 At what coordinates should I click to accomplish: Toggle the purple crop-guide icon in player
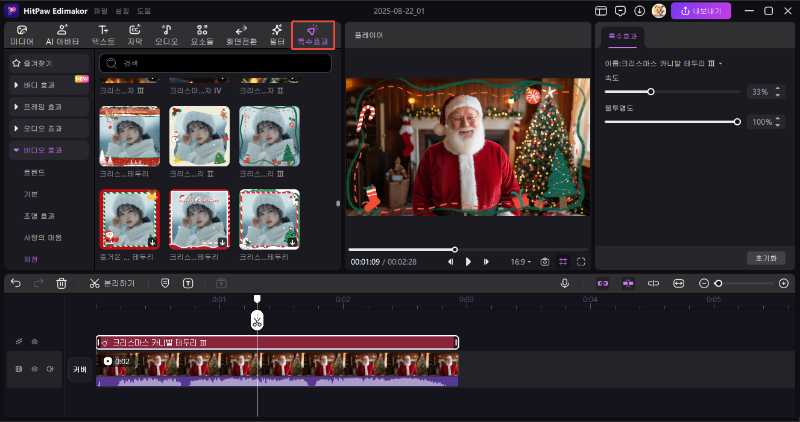point(563,262)
